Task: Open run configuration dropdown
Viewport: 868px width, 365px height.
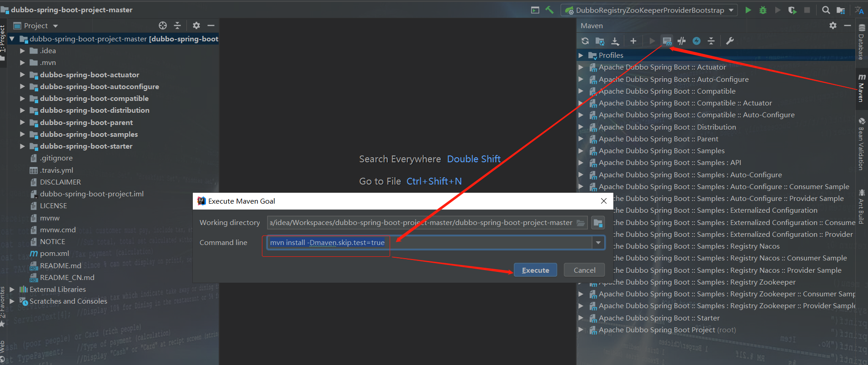Action: (x=731, y=10)
